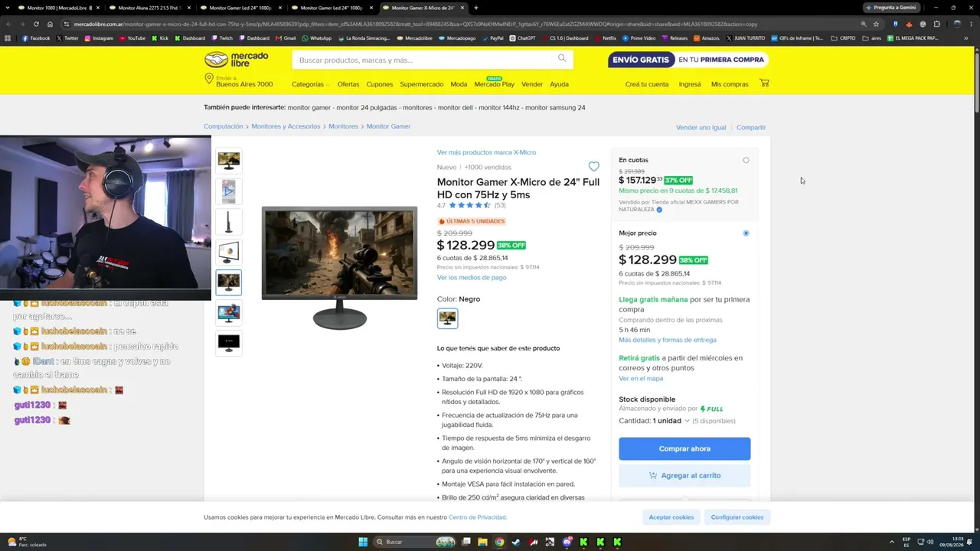This screenshot has height=551, width=980.
Task: Select the Negro color swatch
Action: coord(447,318)
